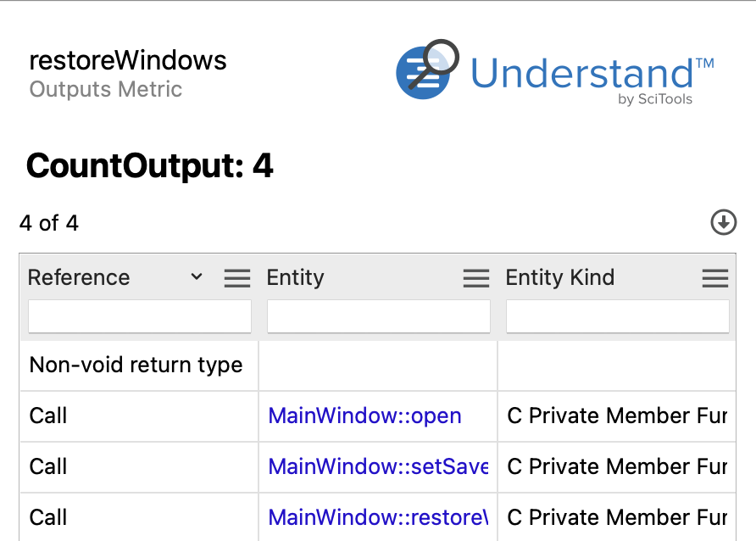Click into the Reference filter field
This screenshot has width=756, height=541.
coord(140,316)
